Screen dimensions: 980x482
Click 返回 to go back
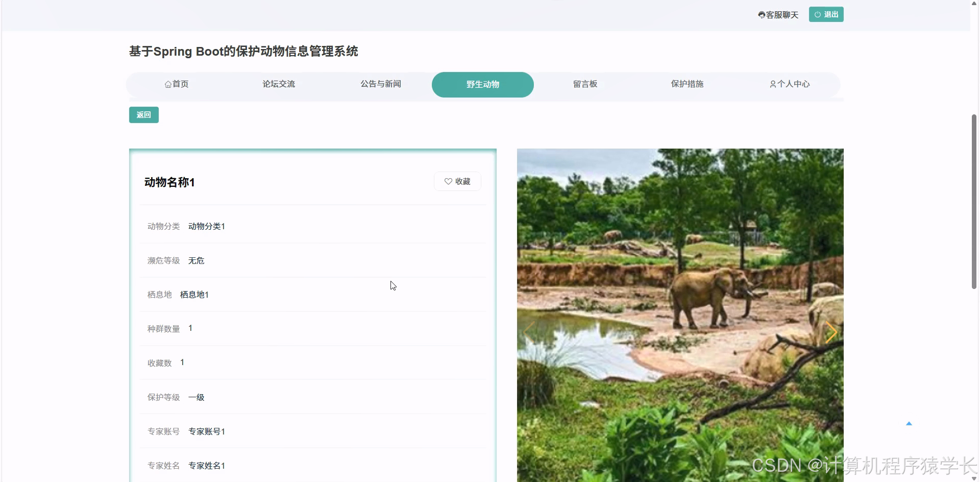click(x=143, y=115)
